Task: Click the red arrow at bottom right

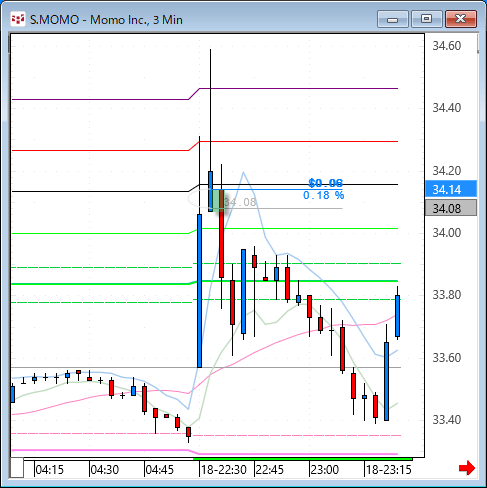Action: click(467, 468)
